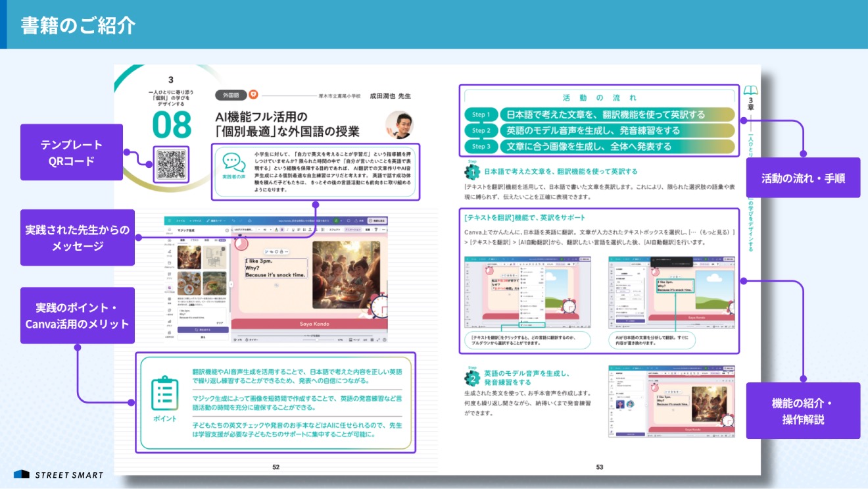Click the heading AI機能フル活用の「個別最適」な外国語の授業
This screenshot has height=489, width=868.
(288, 124)
